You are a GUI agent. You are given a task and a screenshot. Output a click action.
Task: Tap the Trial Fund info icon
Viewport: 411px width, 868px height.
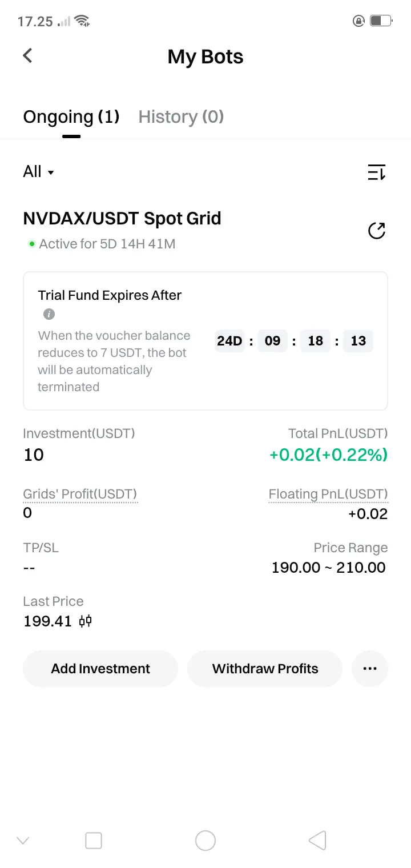coord(49,314)
